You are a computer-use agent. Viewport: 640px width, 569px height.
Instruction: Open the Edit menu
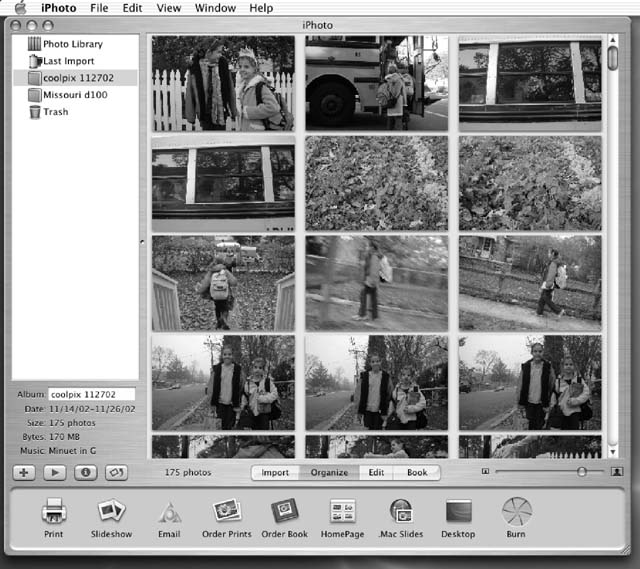(x=132, y=8)
